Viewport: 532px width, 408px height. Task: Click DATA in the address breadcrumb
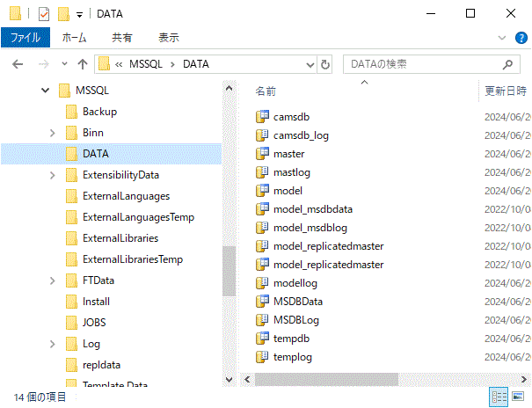[196, 64]
